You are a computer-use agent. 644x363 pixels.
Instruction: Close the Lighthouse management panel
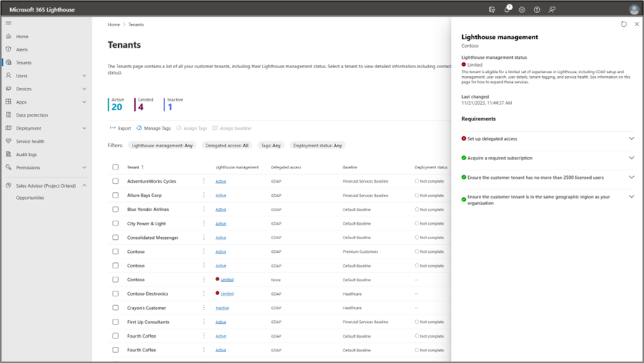(x=637, y=24)
